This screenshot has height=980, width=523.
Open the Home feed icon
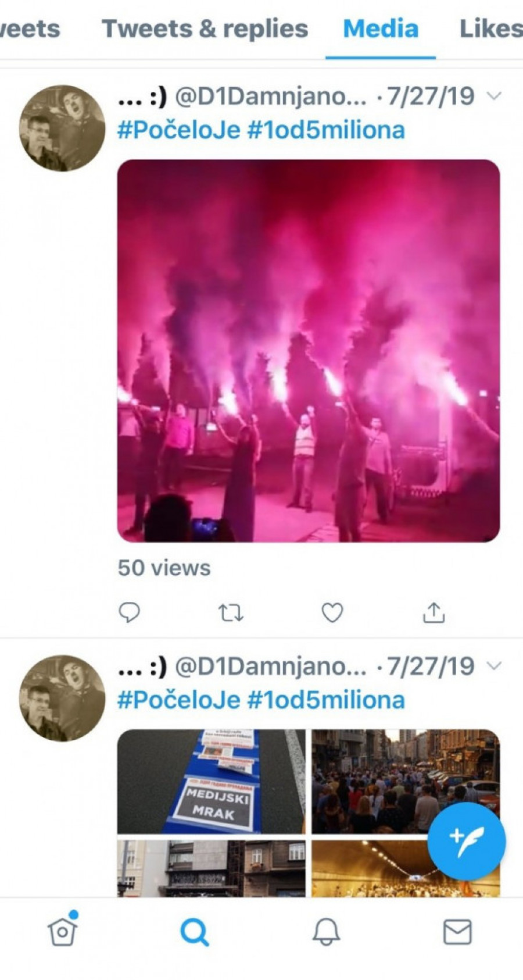[63, 932]
